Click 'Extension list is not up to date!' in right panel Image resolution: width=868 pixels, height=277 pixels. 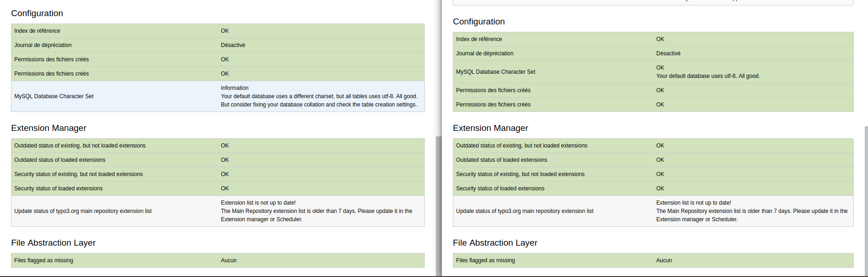pos(694,203)
